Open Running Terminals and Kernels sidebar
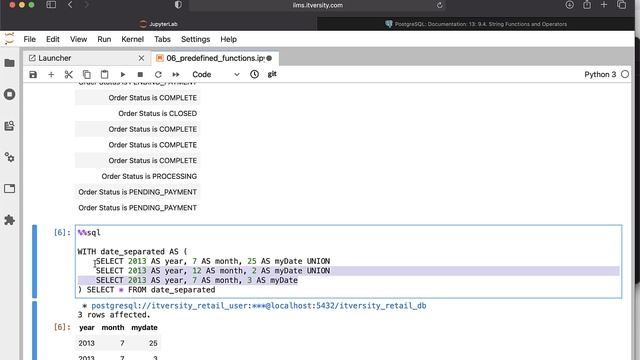 click(x=9, y=94)
